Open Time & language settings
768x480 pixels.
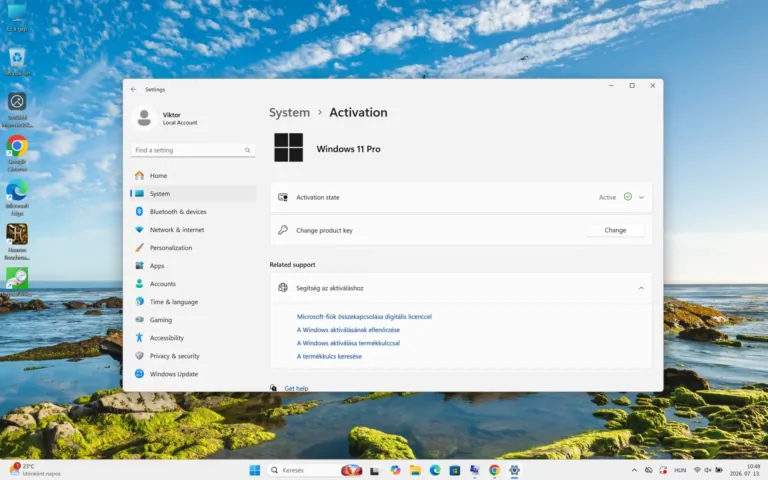(x=193, y=302)
